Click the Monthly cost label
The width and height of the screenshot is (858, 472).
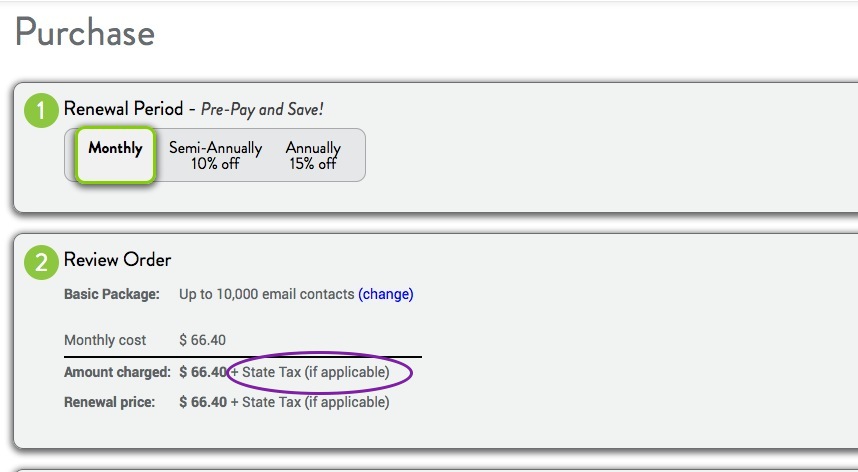click(x=105, y=340)
